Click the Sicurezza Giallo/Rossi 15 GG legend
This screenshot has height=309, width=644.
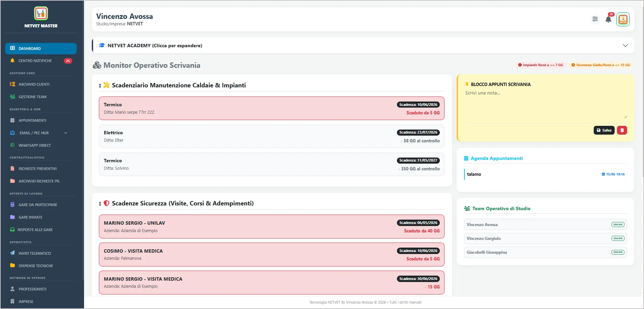tap(600, 65)
